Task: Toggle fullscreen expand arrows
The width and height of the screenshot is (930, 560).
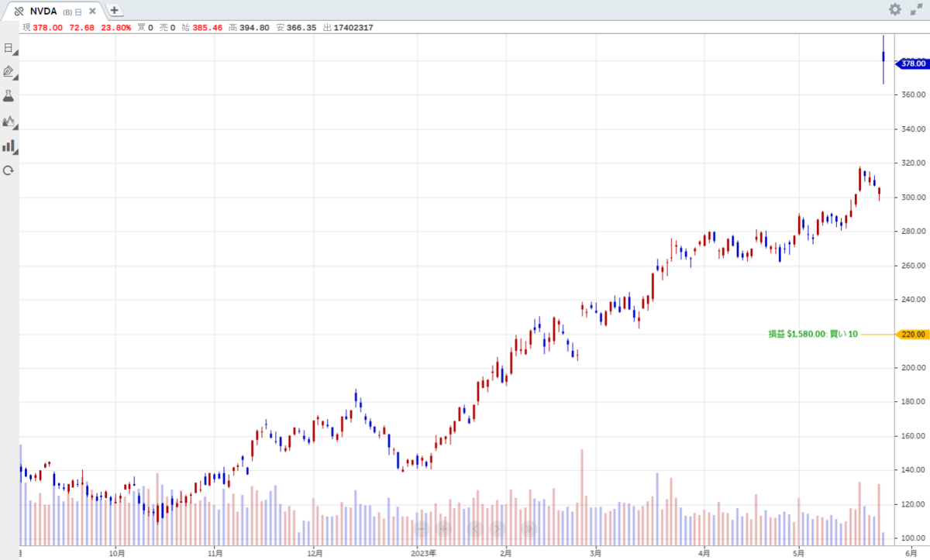Action: pyautogui.click(x=916, y=9)
